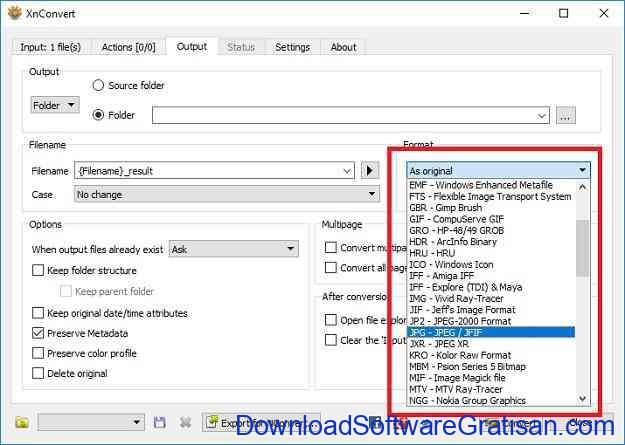Open the Settings tab
The height and width of the screenshot is (445, 625).
[293, 47]
